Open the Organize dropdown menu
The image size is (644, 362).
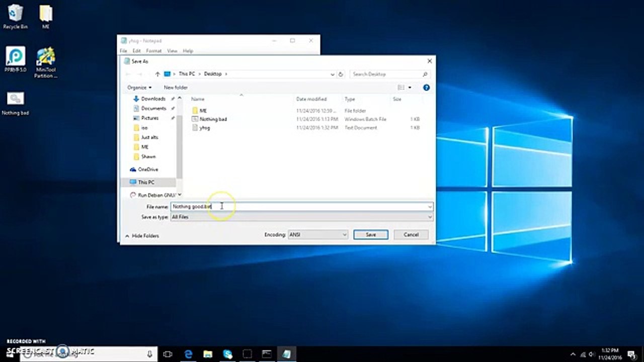pos(139,87)
